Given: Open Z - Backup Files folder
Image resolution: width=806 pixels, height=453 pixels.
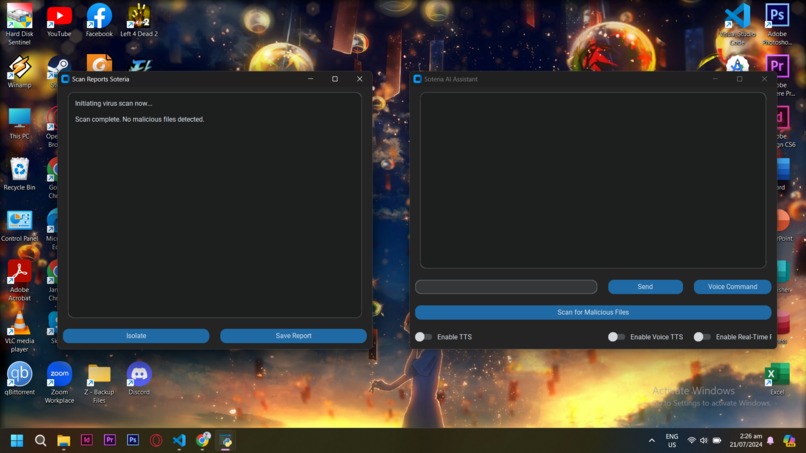Looking at the screenshot, I should (99, 383).
